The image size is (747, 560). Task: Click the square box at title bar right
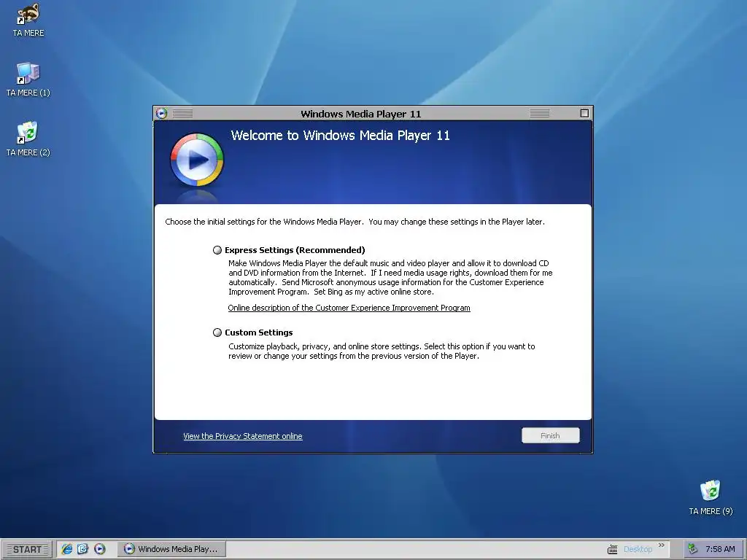[x=584, y=113]
